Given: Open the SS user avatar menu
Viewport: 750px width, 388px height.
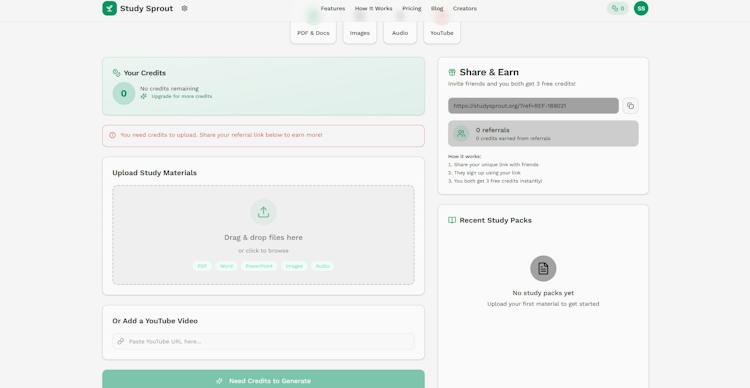Looking at the screenshot, I should pos(641,8).
